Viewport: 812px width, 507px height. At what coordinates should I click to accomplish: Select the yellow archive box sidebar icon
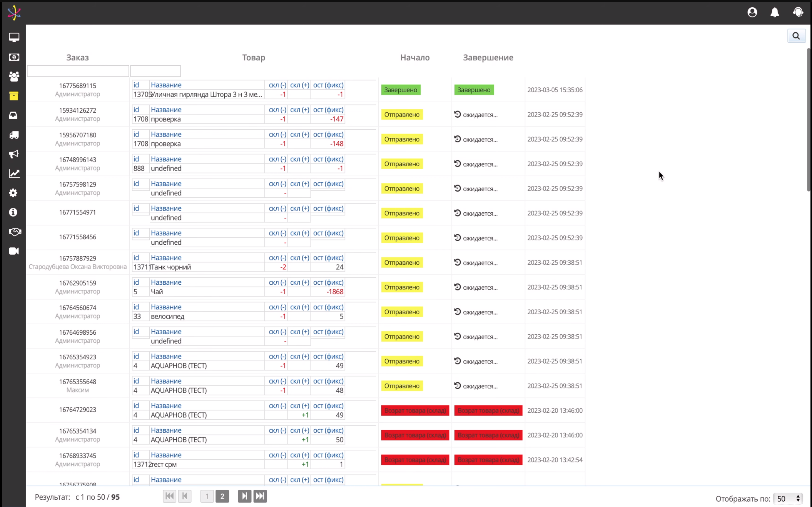[14, 96]
